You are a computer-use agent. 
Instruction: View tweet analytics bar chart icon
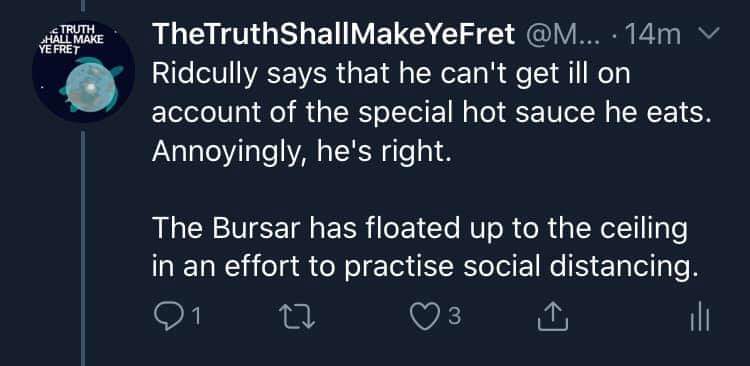pyautogui.click(x=700, y=316)
